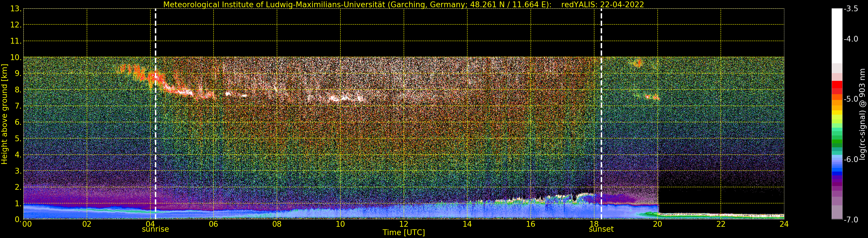Click the white dashed sunrise marker line
The height and width of the screenshot is (238, 868).
coord(155,114)
